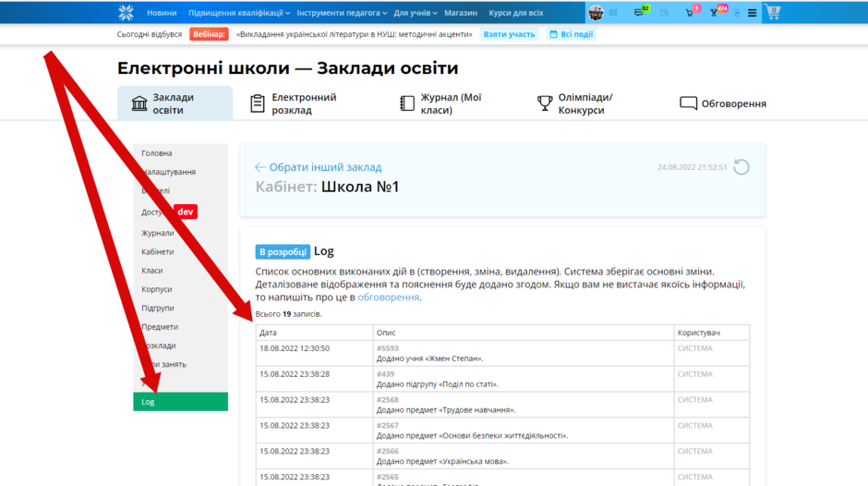The width and height of the screenshot is (868, 486).
Task: Expand the Підвищення кваліфікації dropdown
Action: [x=239, y=13]
